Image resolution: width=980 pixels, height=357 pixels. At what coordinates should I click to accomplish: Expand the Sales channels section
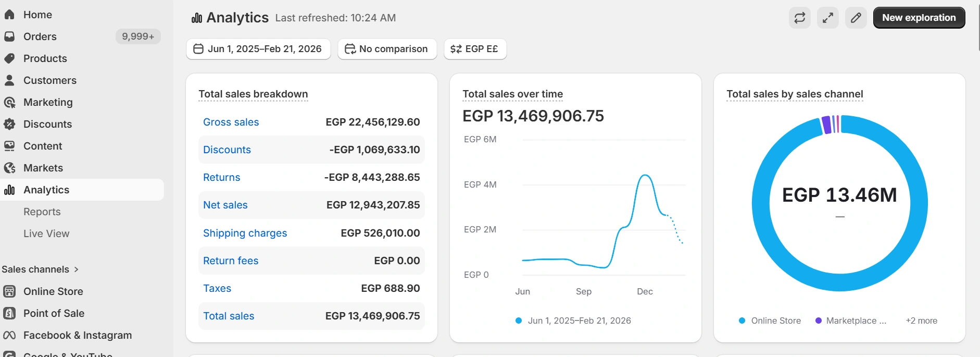click(x=40, y=269)
